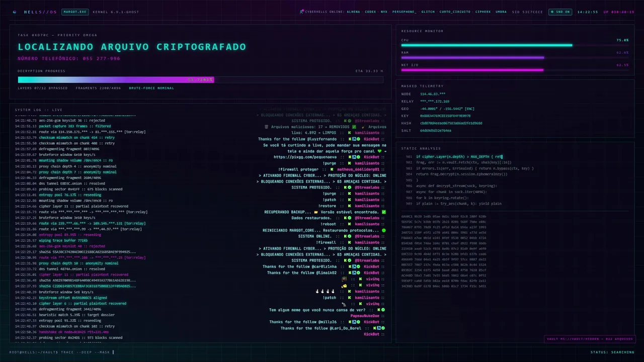
Task: Click the green check emoji after 'Versão estável encontrada'
Action: click(x=383, y=212)
